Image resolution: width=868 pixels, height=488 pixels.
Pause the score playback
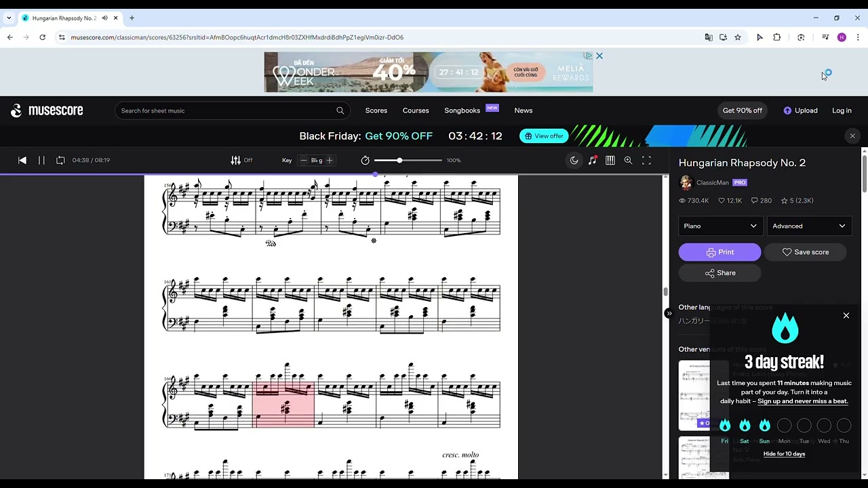41,160
